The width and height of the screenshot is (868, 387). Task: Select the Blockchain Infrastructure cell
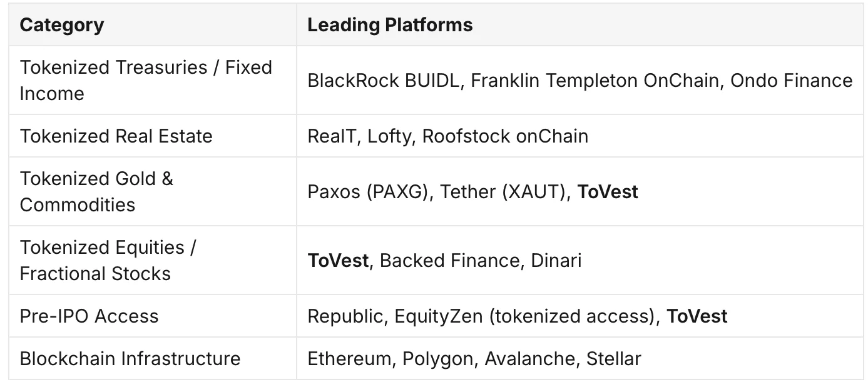pos(153,358)
